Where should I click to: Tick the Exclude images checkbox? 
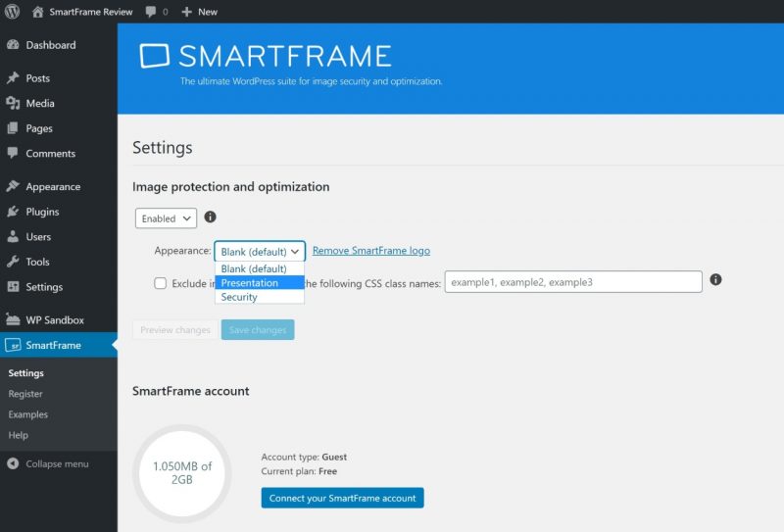(x=160, y=283)
